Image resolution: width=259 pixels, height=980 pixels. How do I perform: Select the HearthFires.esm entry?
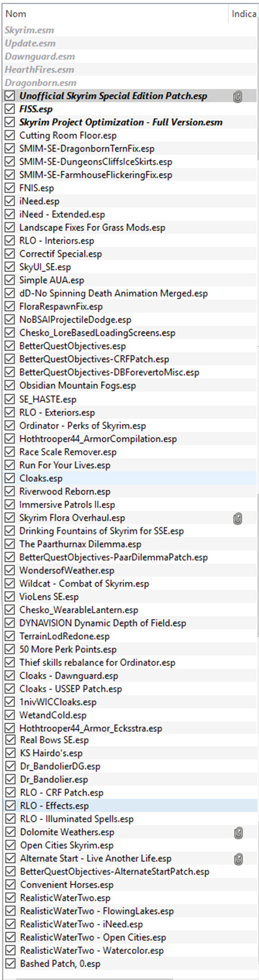39,69
